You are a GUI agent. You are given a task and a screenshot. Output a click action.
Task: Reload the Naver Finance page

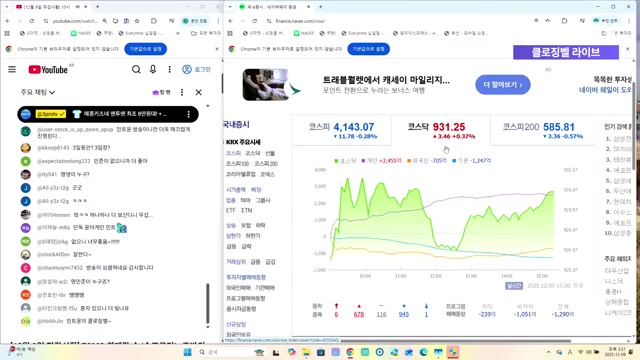[255, 21]
